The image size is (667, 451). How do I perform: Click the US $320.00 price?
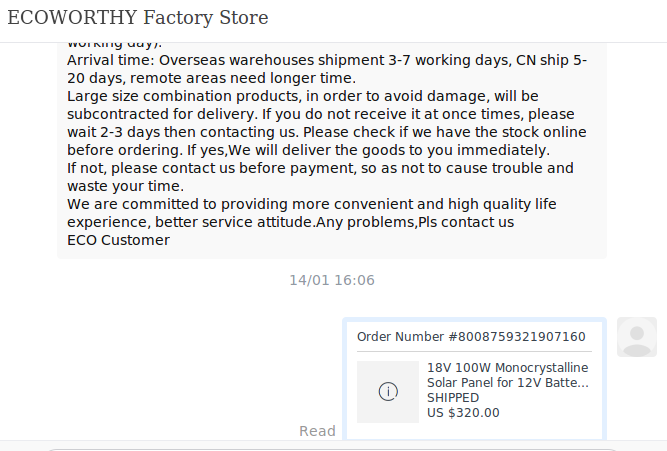click(x=463, y=413)
